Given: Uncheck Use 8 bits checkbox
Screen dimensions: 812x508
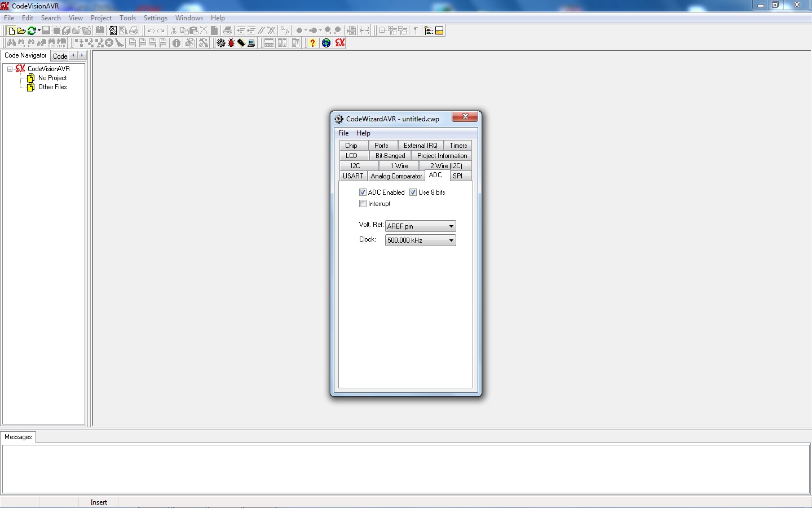Looking at the screenshot, I should click(413, 192).
